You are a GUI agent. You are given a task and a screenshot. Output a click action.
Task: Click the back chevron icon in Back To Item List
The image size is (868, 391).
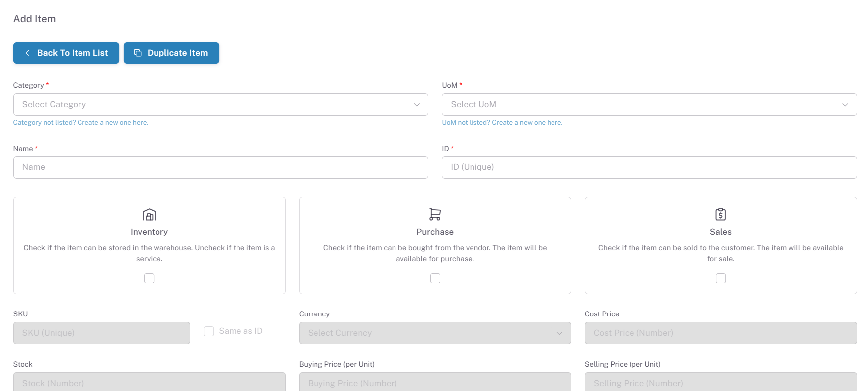coord(27,53)
